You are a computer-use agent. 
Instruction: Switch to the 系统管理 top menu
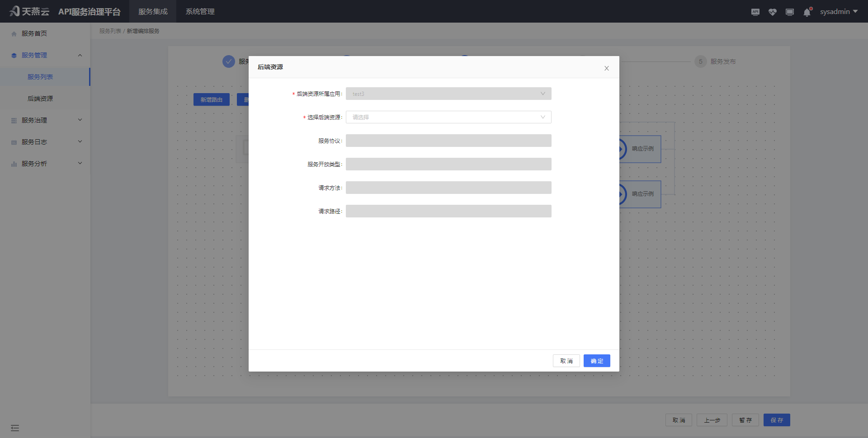[x=200, y=11]
